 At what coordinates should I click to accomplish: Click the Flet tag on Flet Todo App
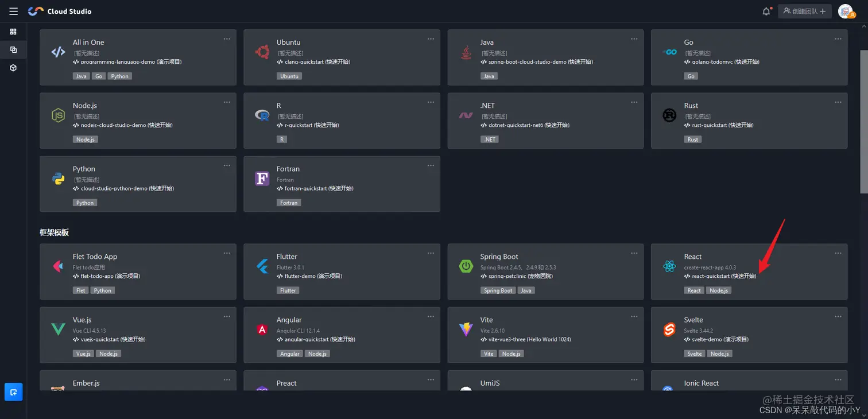81,290
